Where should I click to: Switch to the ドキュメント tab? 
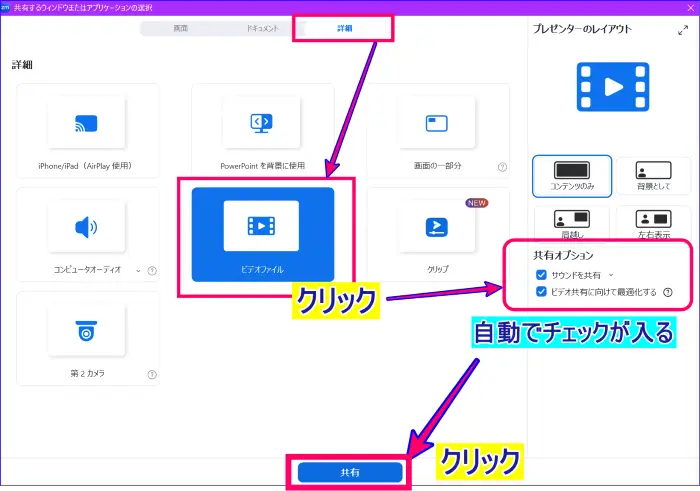[x=262, y=29]
